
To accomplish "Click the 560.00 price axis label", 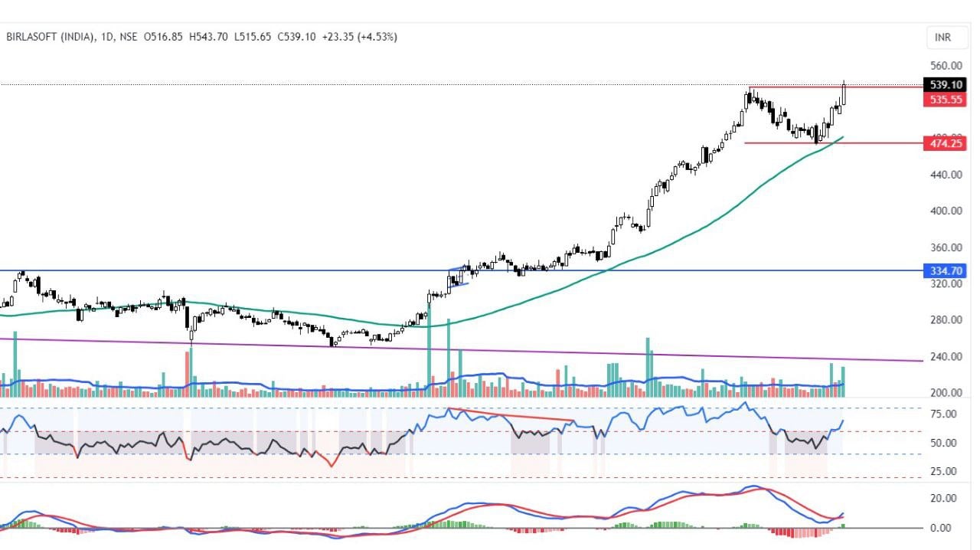I will pos(946,66).
